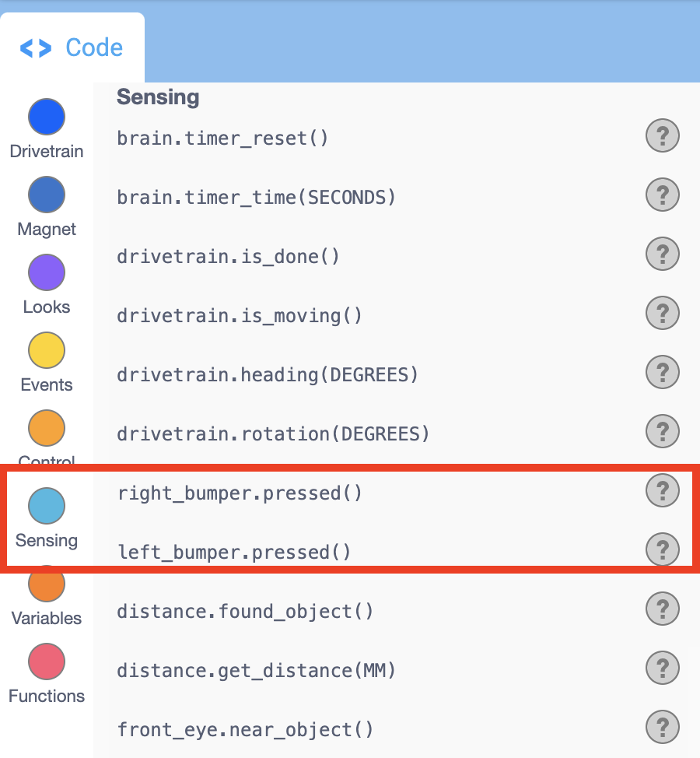Open help for right_bumper.pressed command
700x758 pixels.
pyautogui.click(x=662, y=490)
